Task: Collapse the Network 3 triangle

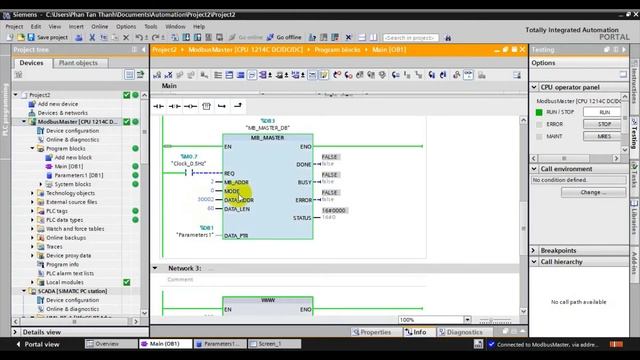Action: click(155, 269)
